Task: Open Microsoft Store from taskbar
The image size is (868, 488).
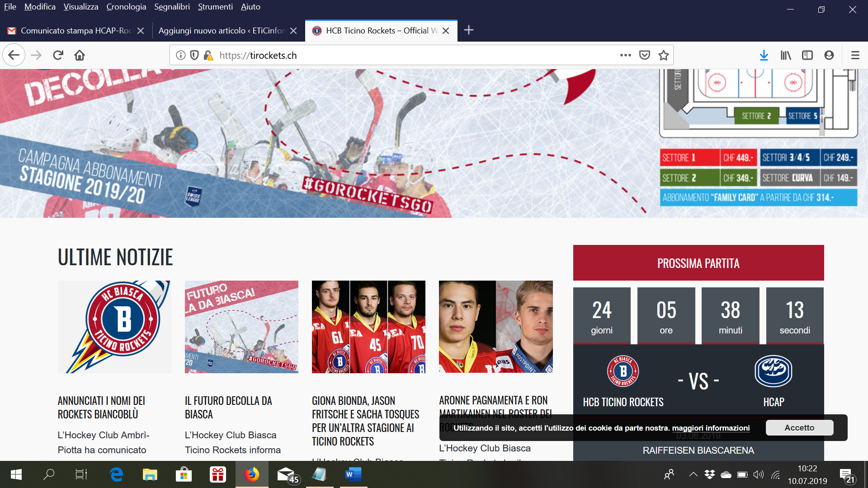Action: pos(183,474)
